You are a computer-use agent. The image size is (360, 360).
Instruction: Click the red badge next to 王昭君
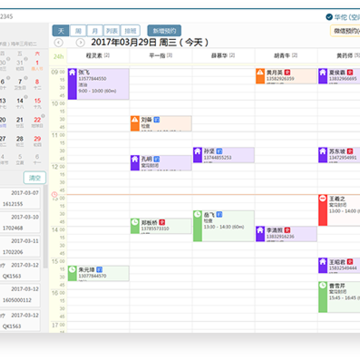pos(350,262)
